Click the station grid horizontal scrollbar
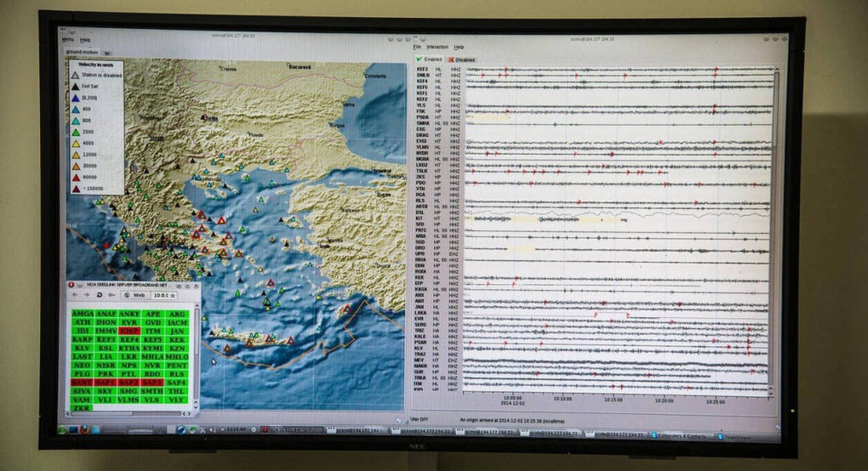The width and height of the screenshot is (868, 471). point(128,413)
